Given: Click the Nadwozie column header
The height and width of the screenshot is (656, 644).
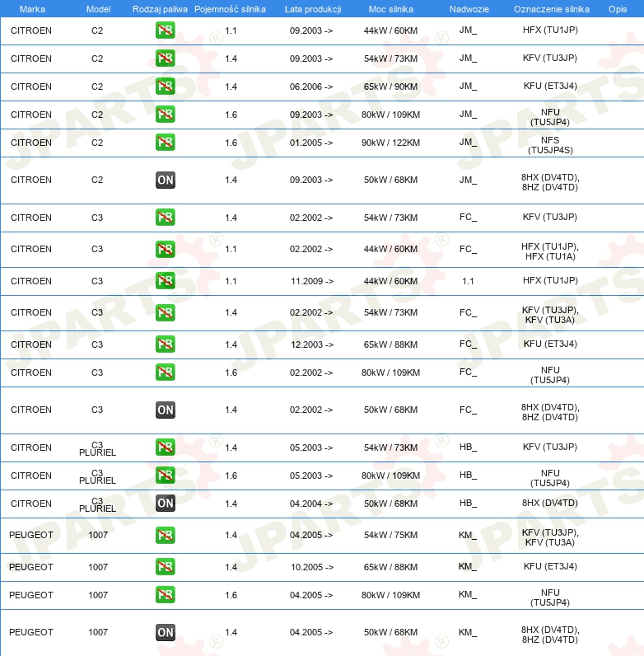Looking at the screenshot, I should pyautogui.click(x=469, y=9).
